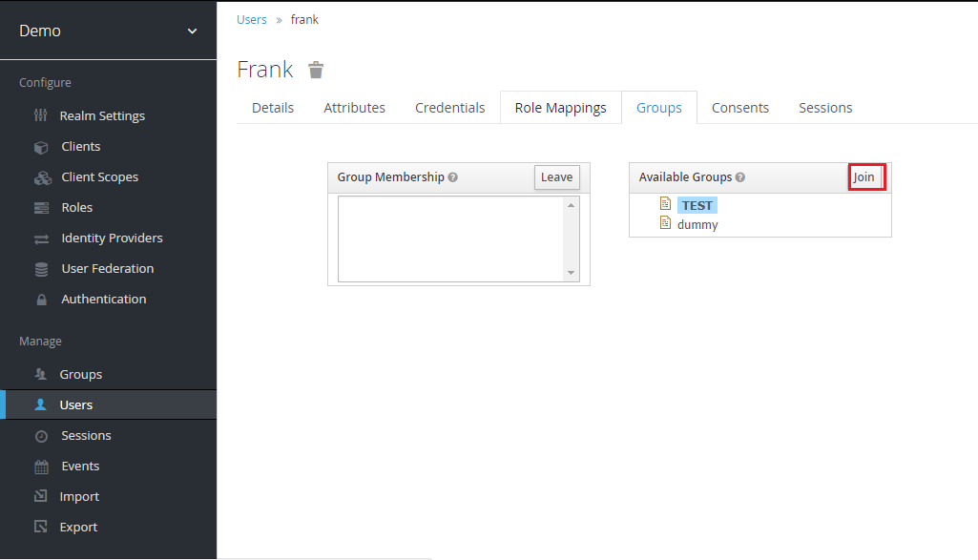Image resolution: width=978 pixels, height=560 pixels.
Task: Open the Role Mappings tab
Action: point(560,108)
